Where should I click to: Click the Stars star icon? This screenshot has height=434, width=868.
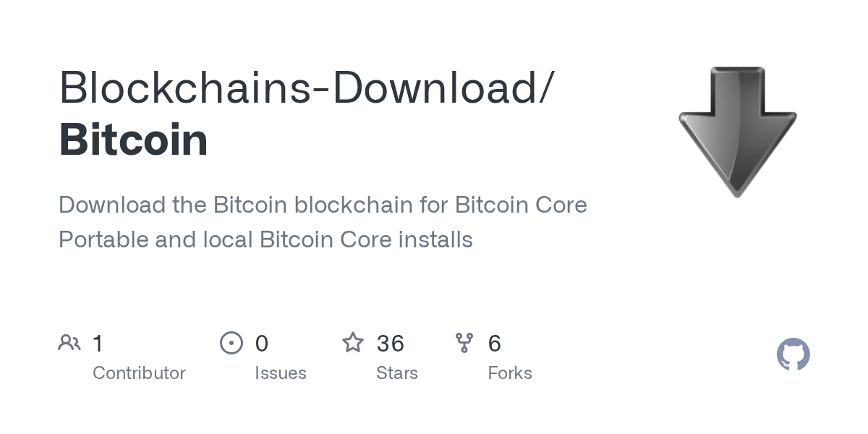point(353,342)
